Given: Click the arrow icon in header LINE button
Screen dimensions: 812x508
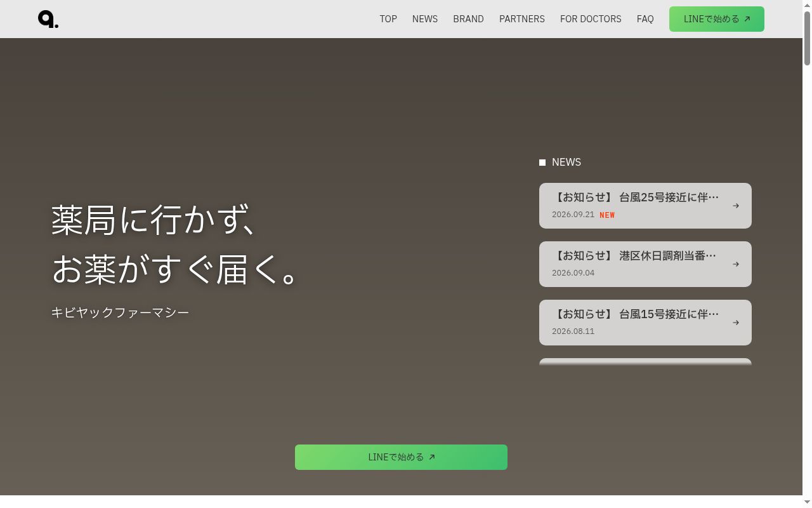Looking at the screenshot, I should pyautogui.click(x=747, y=19).
